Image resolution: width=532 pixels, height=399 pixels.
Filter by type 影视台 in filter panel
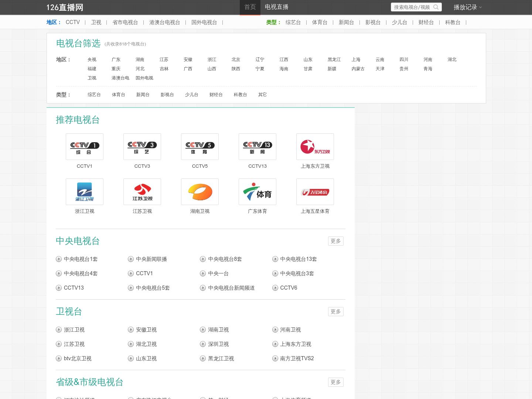167,95
